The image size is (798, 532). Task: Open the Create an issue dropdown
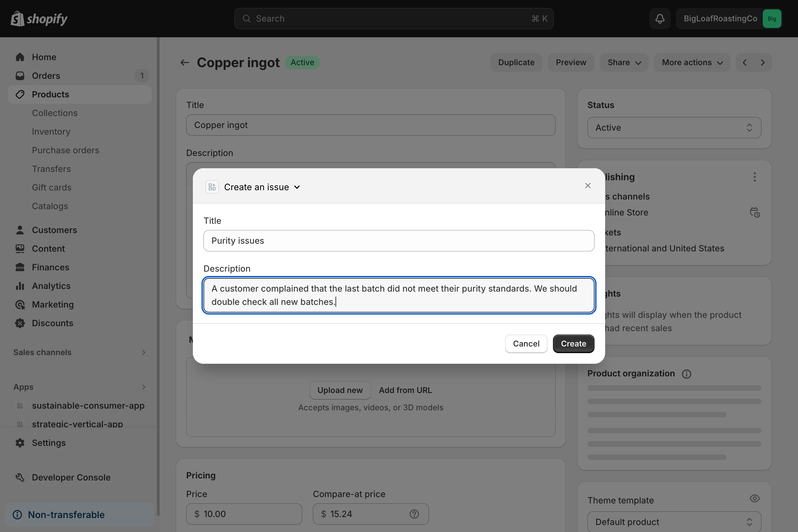pyautogui.click(x=262, y=187)
